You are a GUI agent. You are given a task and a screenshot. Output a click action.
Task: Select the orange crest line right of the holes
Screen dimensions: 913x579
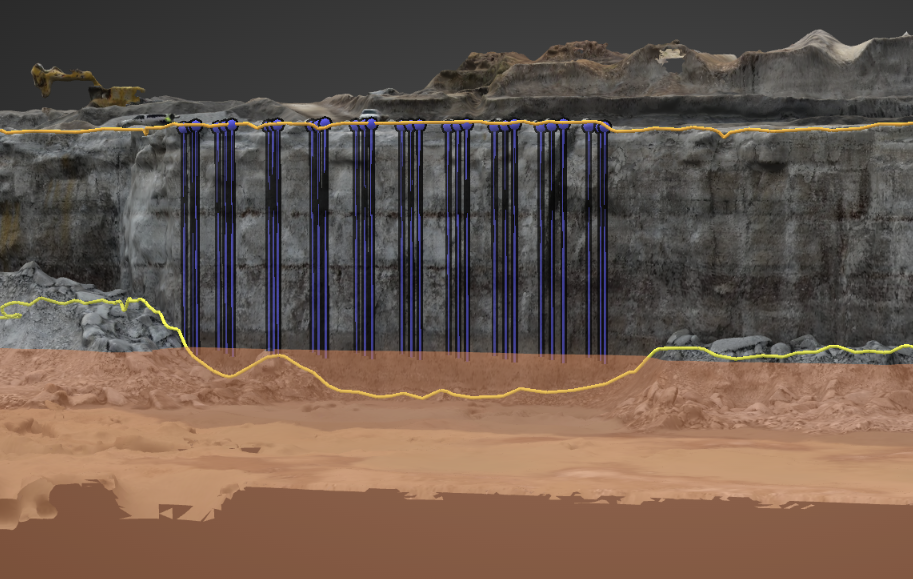(x=800, y=127)
